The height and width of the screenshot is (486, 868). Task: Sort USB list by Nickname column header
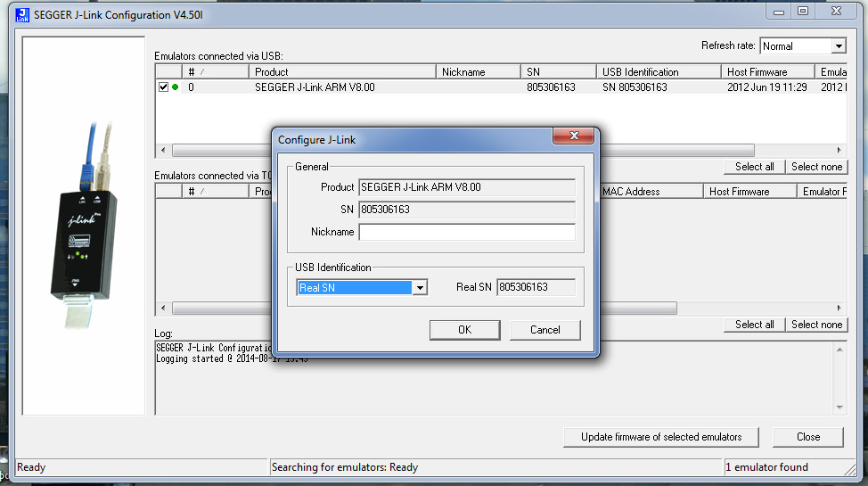(479, 72)
